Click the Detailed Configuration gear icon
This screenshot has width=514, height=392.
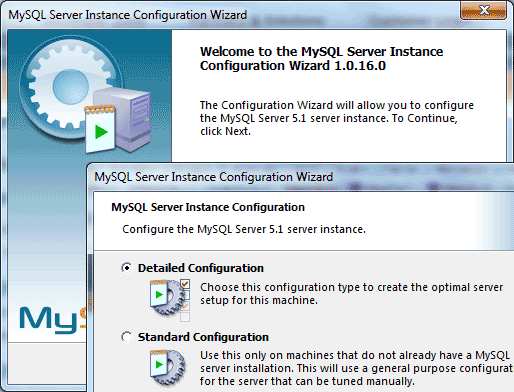point(169,299)
